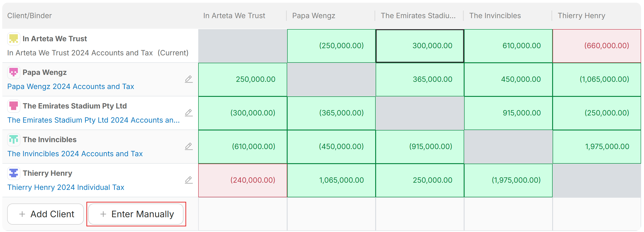Click the Add Client button
The width and height of the screenshot is (644, 232).
(45, 214)
